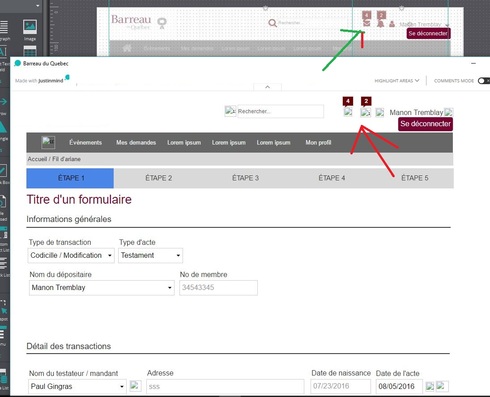This screenshot has height=397, width=490.
Task: Click the search icon beside Rechercher field
Action: (230, 111)
